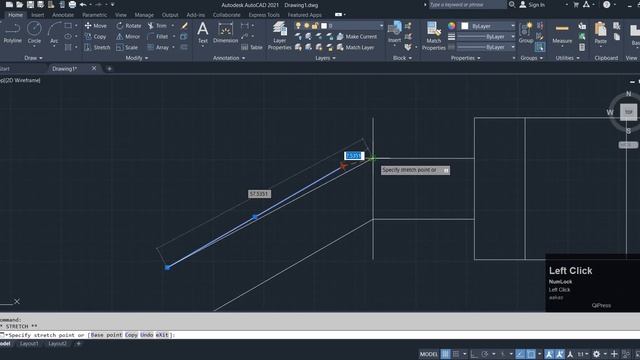Expand the Modify panel
The image size is (640, 360).
click(x=137, y=58)
